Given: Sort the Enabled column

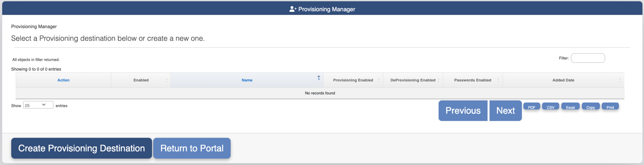Looking at the screenshot, I should pos(141,80).
